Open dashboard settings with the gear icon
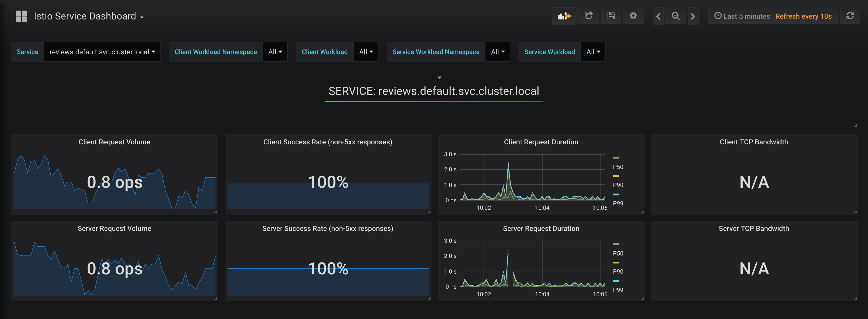The width and height of the screenshot is (868, 319). 633,16
